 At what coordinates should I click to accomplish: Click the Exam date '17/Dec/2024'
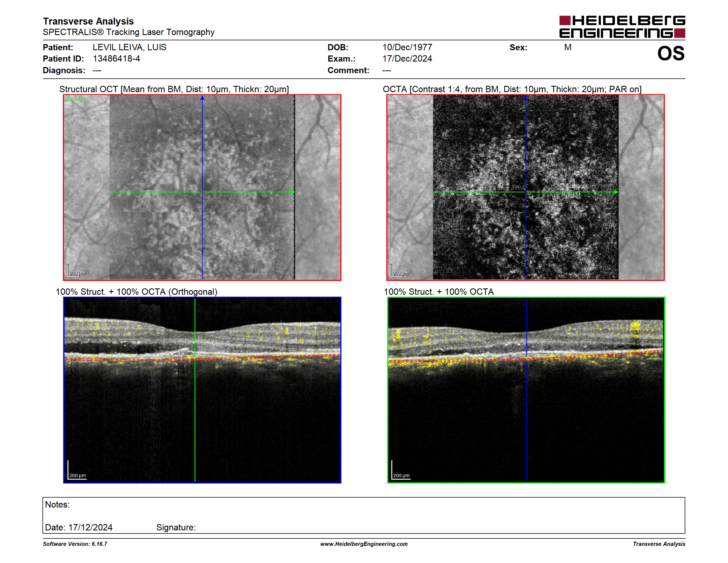(x=407, y=59)
